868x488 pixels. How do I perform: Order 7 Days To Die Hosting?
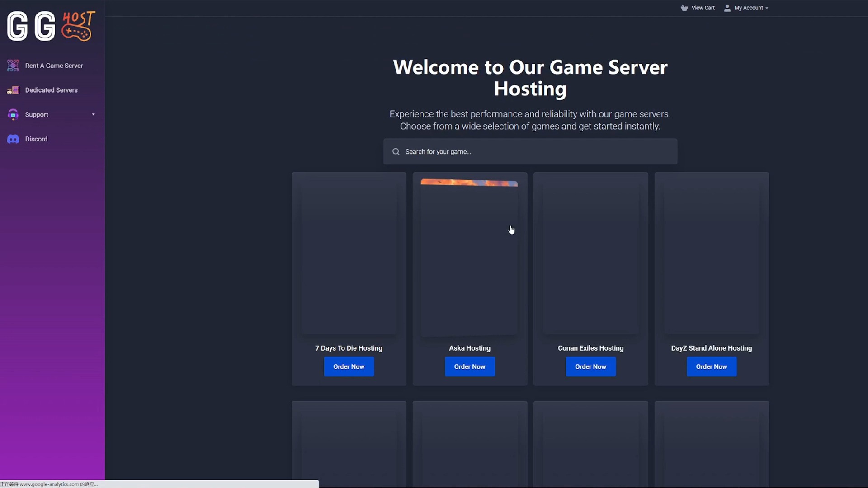(349, 366)
